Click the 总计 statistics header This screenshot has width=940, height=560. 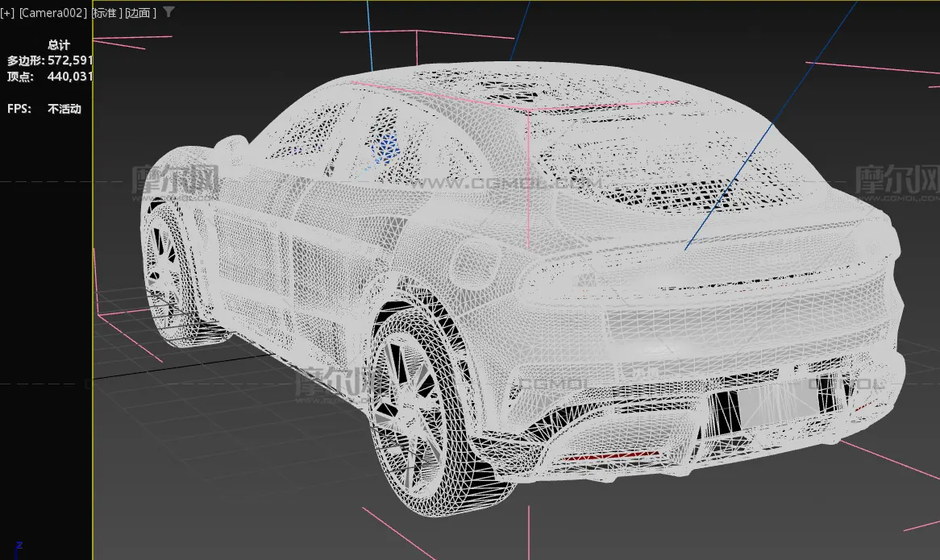(59, 45)
